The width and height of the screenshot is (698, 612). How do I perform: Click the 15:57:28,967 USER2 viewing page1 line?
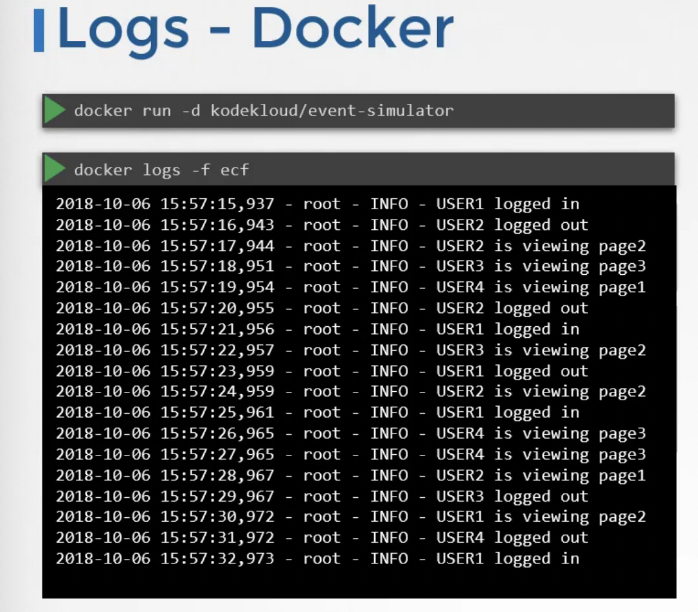click(x=351, y=475)
